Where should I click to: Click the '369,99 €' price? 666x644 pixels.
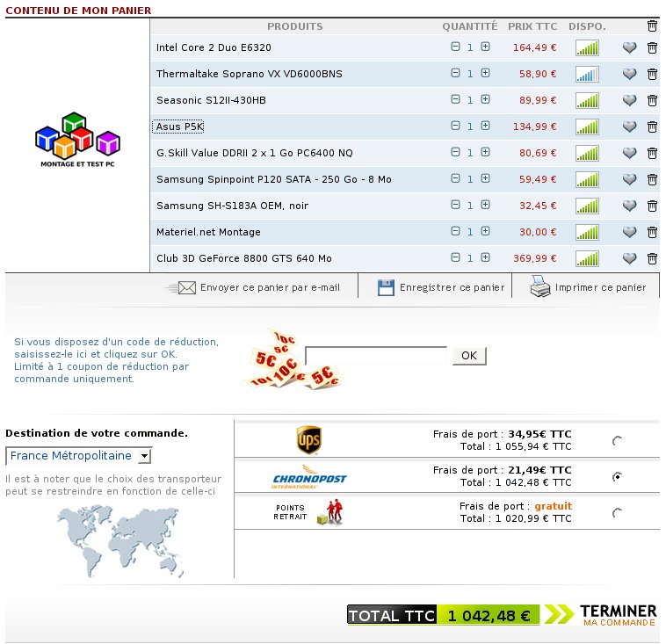click(x=534, y=258)
